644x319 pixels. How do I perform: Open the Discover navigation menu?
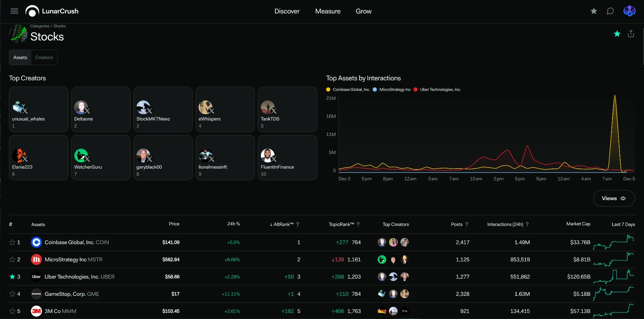(287, 11)
